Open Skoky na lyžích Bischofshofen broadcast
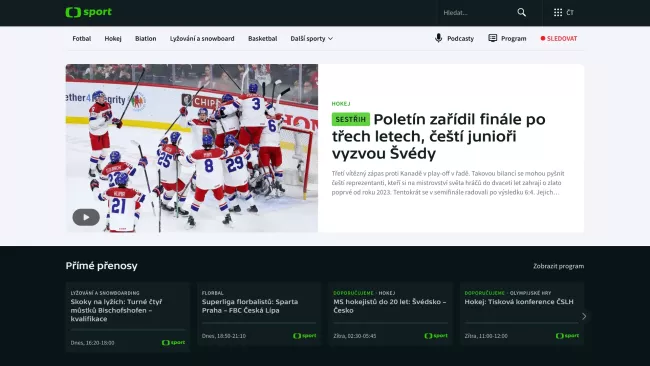Viewport: 650px width, 366px height. point(116,310)
